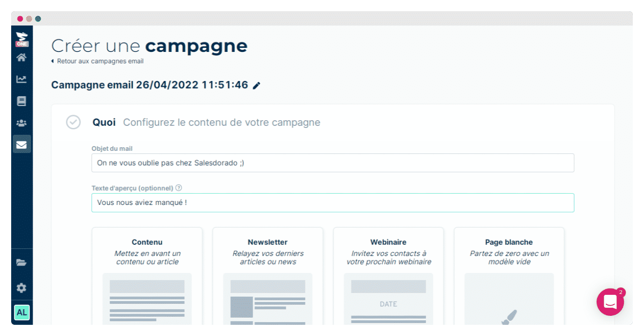Click the 'Quoi' section heading
Image resolution: width=644 pixels, height=336 pixels.
coord(104,122)
